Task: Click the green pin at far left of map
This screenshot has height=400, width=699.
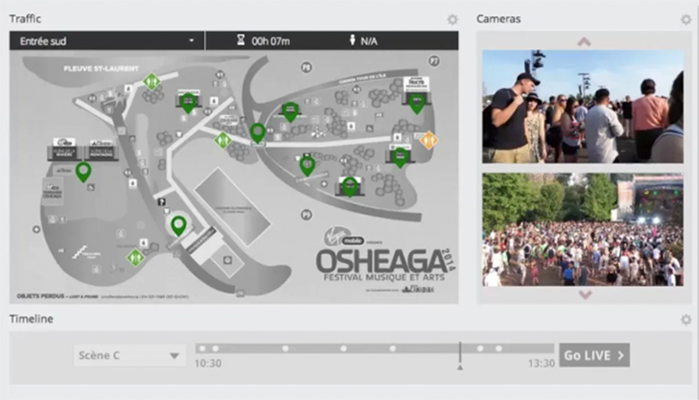Action: 83,171
